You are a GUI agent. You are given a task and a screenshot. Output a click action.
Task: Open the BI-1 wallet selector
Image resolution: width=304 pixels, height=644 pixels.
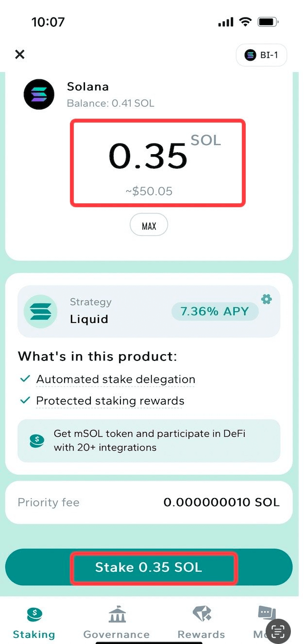click(x=261, y=55)
